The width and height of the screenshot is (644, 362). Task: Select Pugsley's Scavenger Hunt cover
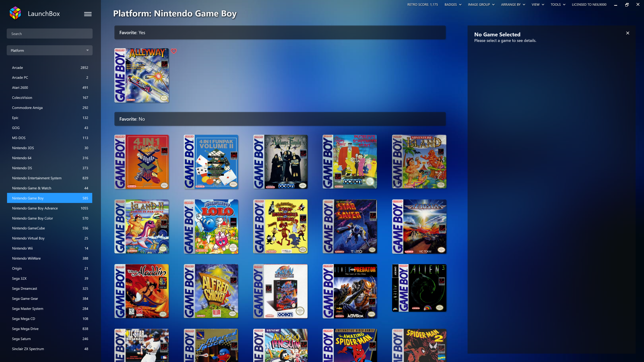[x=350, y=162]
